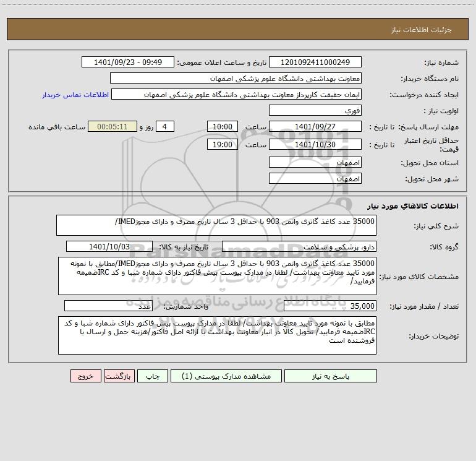The height and width of the screenshot is (461, 476).
Task: Click the مشخصات کالای مورد نیاز text area
Action: point(217,276)
